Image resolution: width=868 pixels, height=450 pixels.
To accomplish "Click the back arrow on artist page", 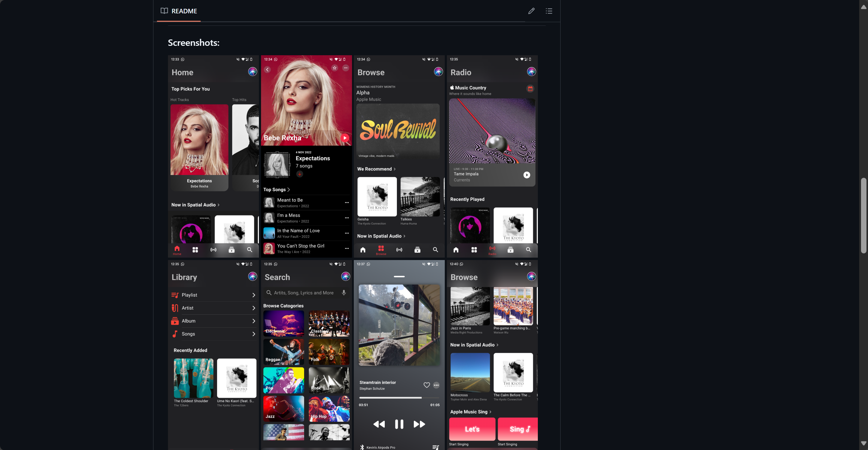I will pos(267,69).
